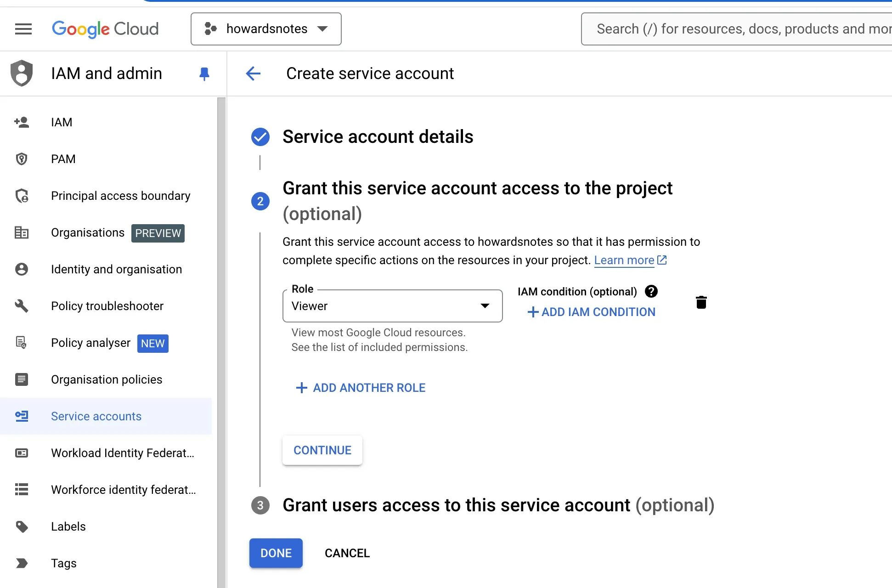Click the Principal access boundary icon

[22, 196]
